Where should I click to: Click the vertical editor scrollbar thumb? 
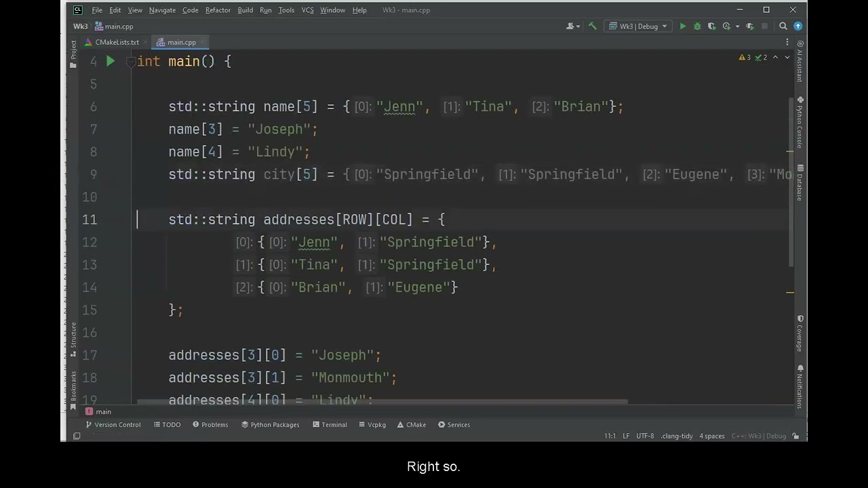click(791, 182)
